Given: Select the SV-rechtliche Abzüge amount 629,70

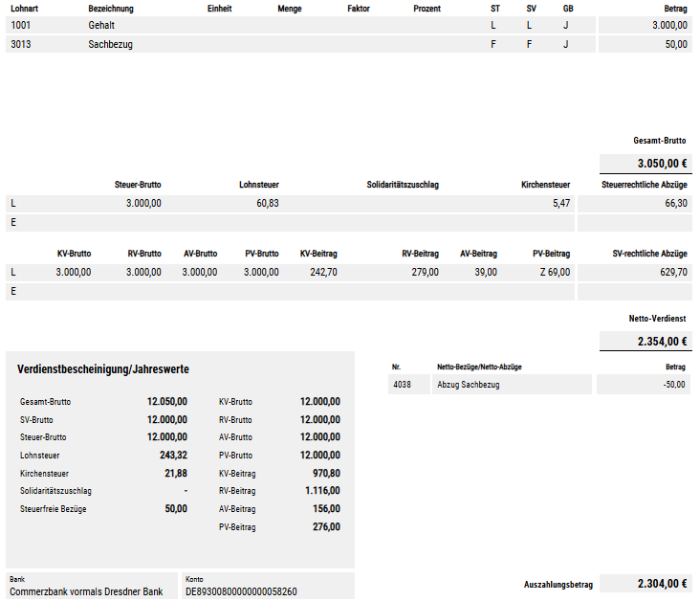Looking at the screenshot, I should coord(671,272).
